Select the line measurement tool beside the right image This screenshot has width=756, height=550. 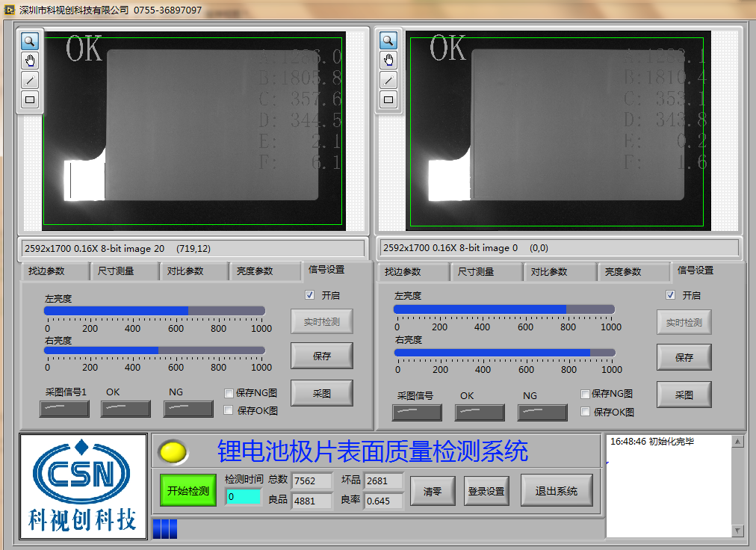(388, 80)
